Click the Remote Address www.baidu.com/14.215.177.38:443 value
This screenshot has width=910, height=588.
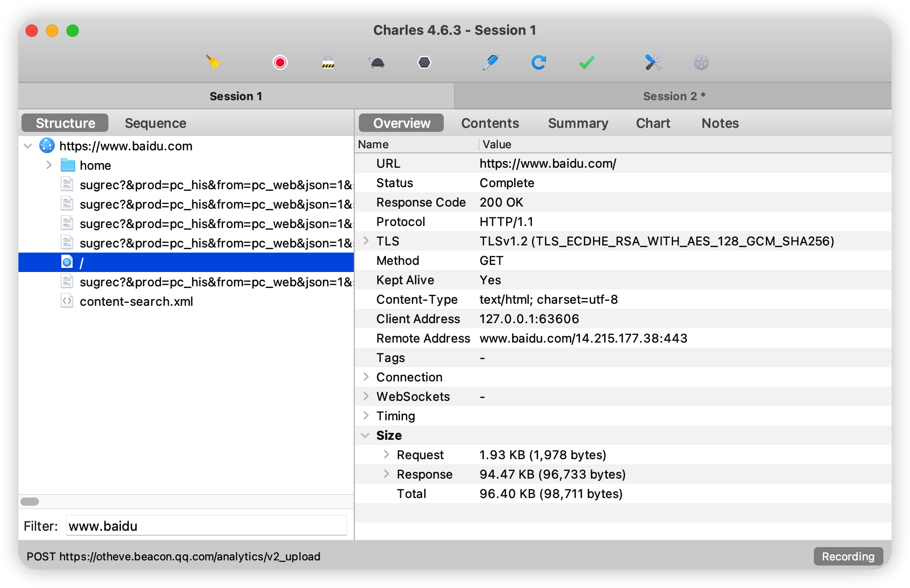[x=583, y=338]
